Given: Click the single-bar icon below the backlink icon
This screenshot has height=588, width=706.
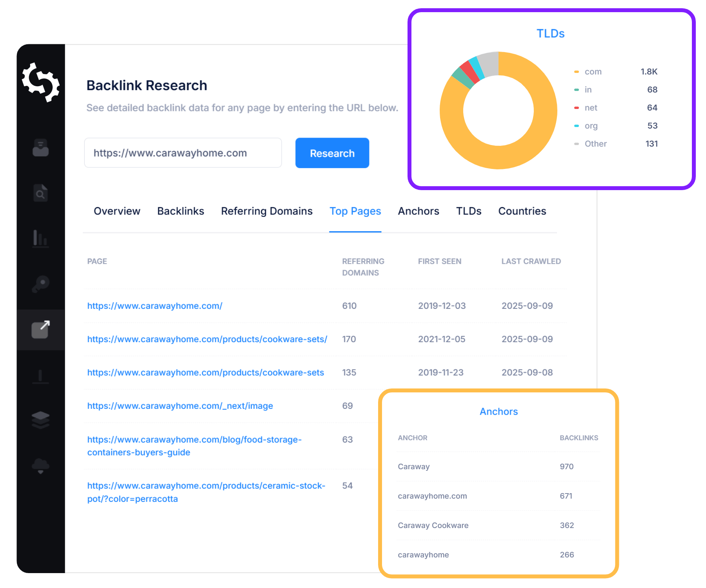Looking at the screenshot, I should point(40,376).
